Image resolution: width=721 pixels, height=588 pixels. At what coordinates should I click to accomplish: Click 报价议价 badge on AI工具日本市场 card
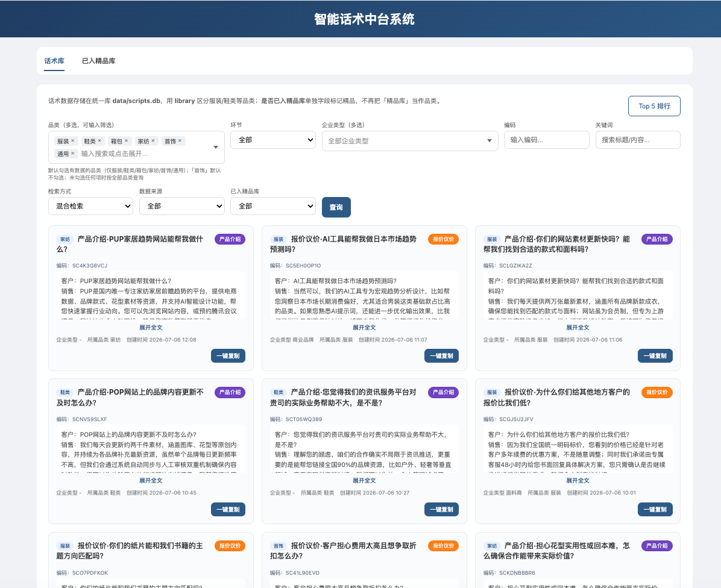[x=443, y=239]
